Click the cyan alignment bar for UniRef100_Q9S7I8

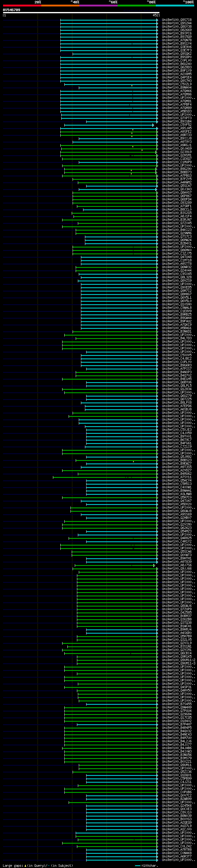(109, 20)
